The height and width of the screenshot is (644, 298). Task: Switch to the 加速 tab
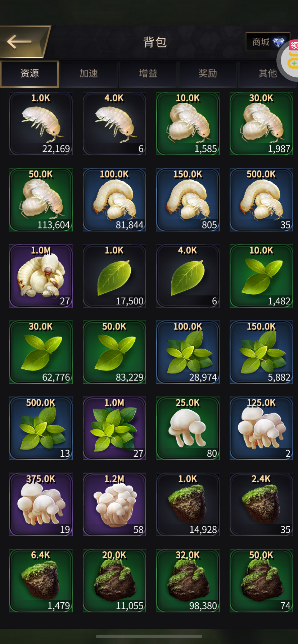(x=89, y=74)
